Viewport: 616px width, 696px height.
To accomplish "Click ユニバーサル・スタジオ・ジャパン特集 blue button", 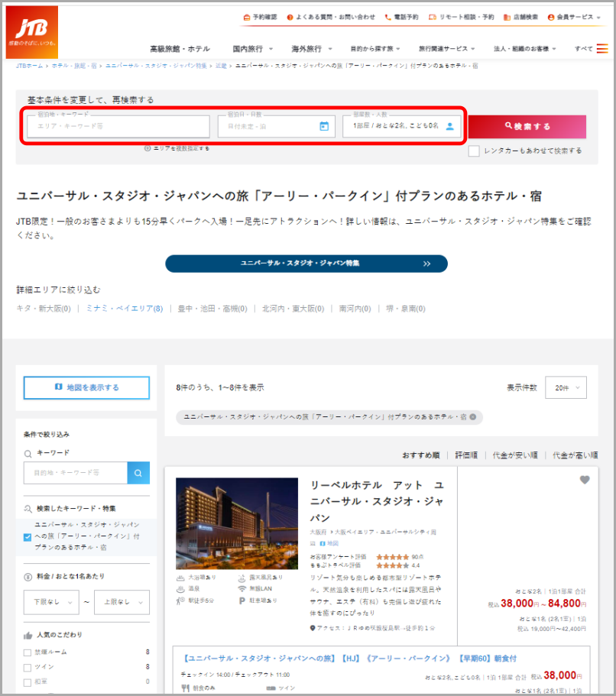I will point(306,264).
